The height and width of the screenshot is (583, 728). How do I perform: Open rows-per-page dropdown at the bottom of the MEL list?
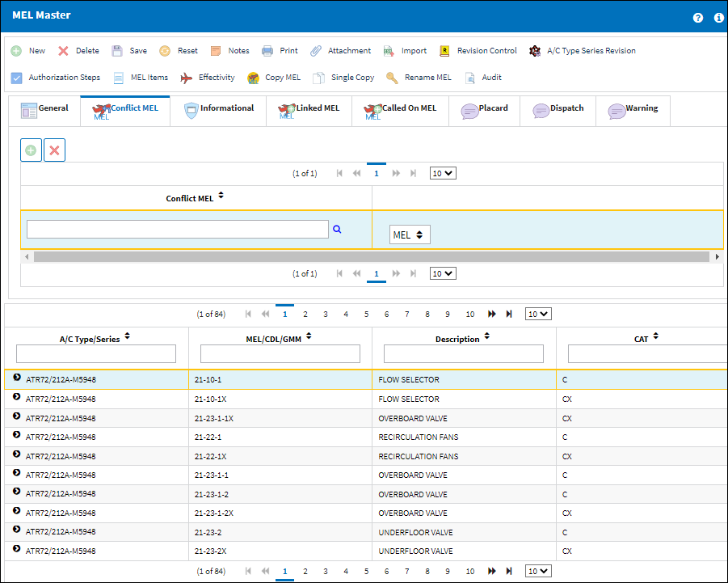pos(539,571)
